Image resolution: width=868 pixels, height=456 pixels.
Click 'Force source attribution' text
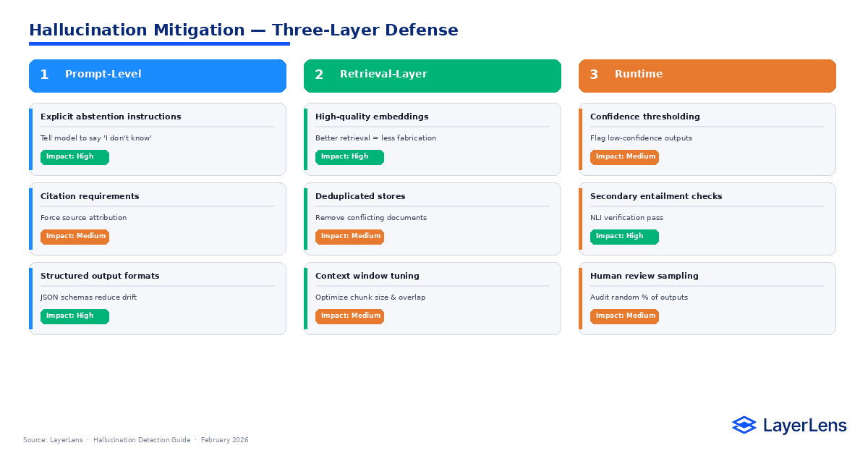click(x=83, y=218)
